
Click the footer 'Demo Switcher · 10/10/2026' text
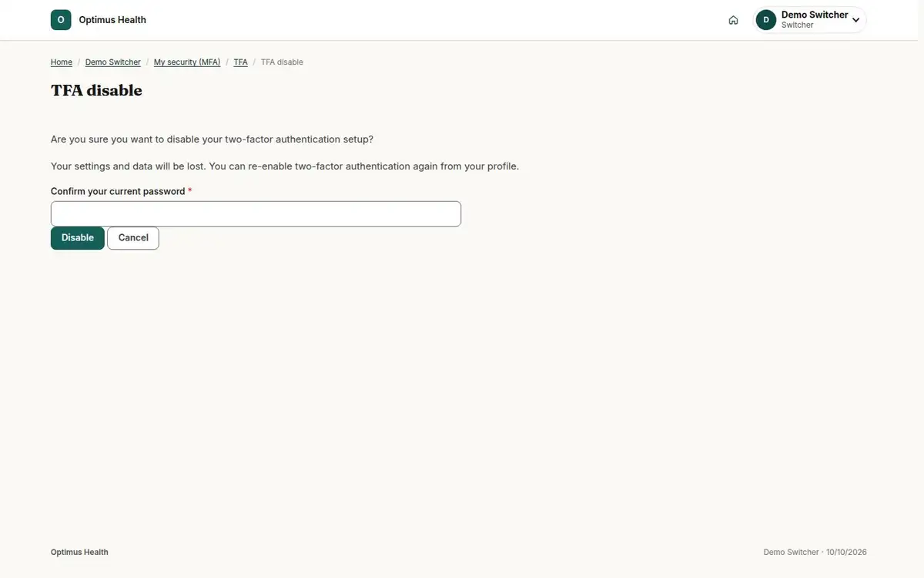(x=815, y=552)
